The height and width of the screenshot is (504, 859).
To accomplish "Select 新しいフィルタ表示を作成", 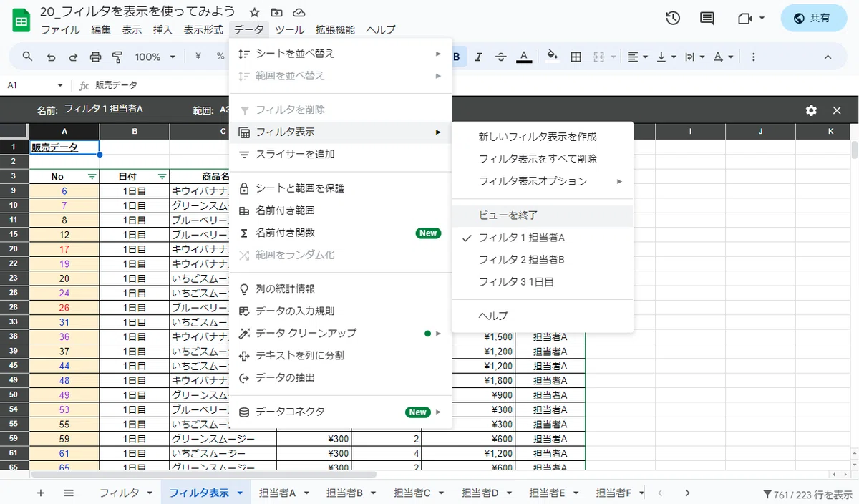I will (543, 136).
